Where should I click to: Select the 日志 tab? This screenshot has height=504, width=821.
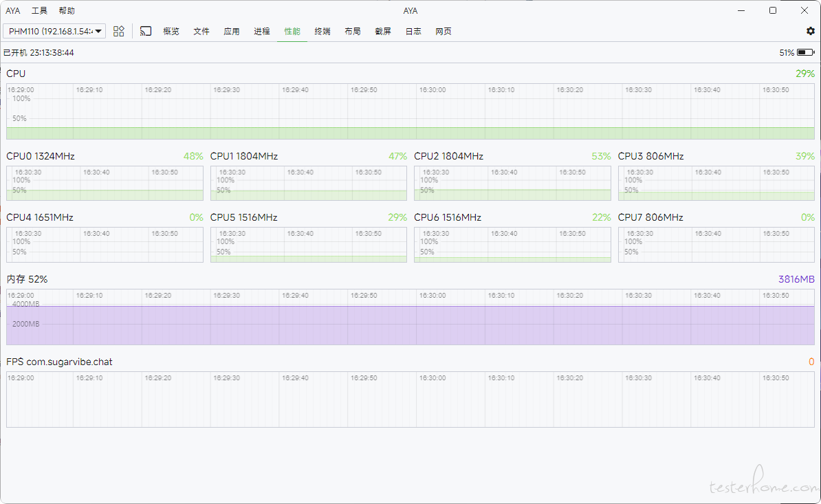click(413, 32)
